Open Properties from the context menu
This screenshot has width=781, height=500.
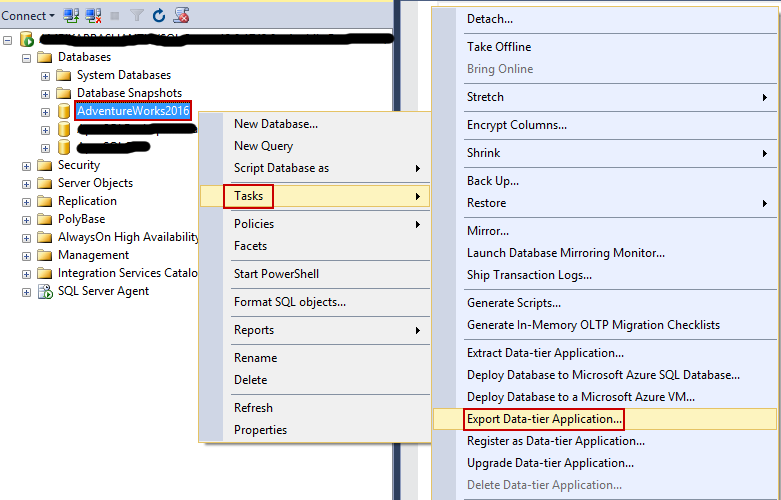[x=260, y=430]
